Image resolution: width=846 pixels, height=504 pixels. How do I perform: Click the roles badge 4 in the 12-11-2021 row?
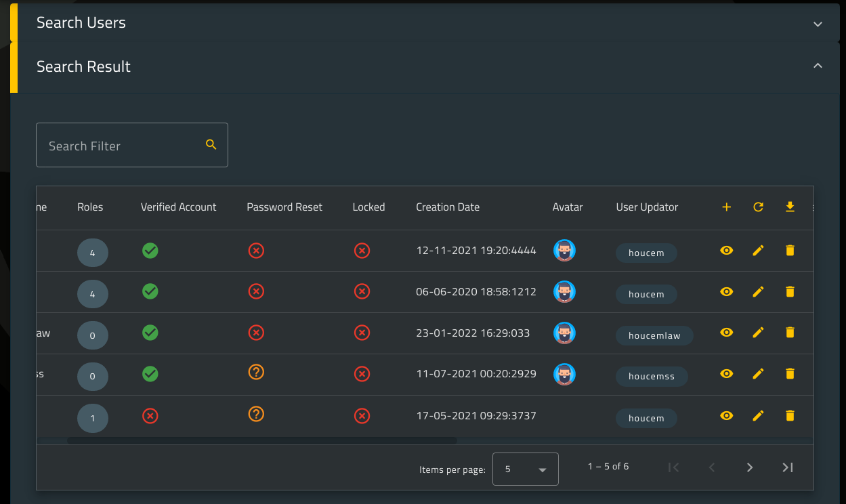pos(93,253)
